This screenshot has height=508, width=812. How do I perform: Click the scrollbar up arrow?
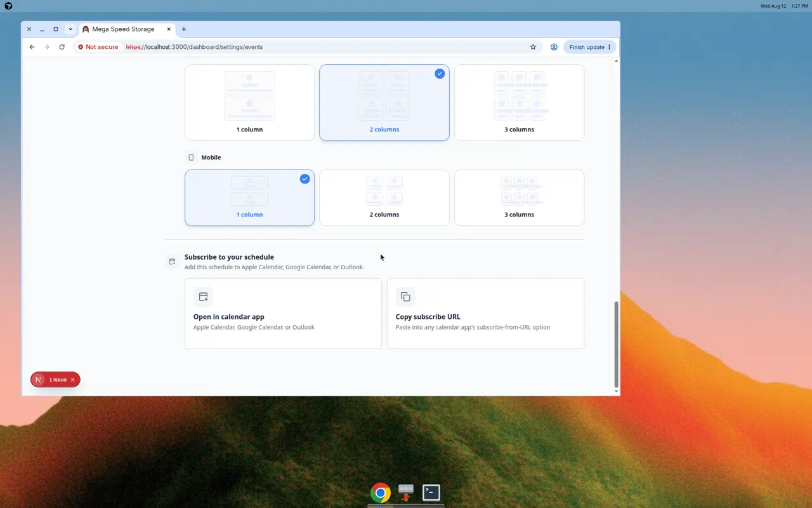pos(617,61)
